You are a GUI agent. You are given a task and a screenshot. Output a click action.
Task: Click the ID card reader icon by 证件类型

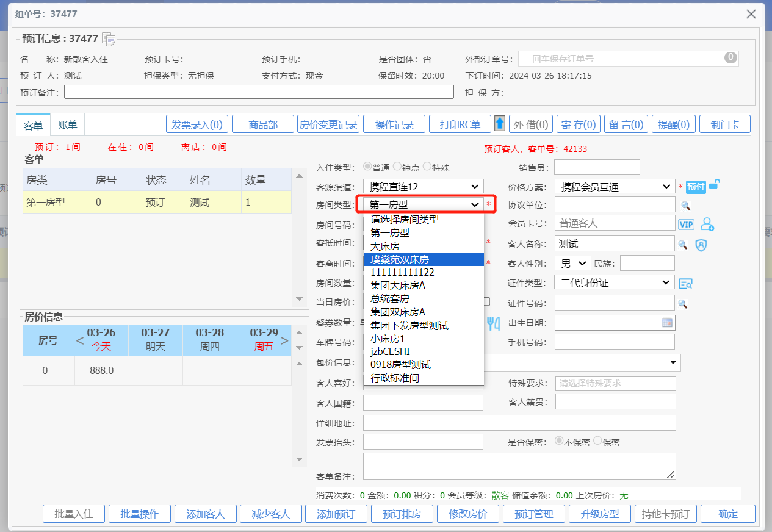pyautogui.click(x=686, y=283)
